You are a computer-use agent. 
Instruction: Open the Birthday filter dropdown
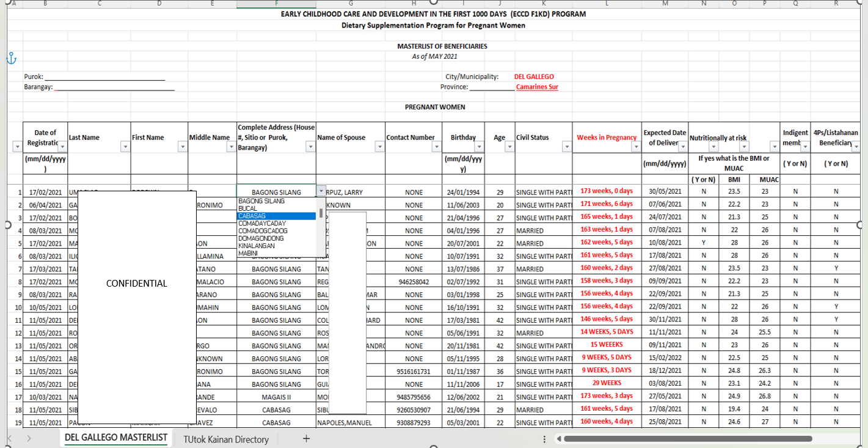(479, 147)
